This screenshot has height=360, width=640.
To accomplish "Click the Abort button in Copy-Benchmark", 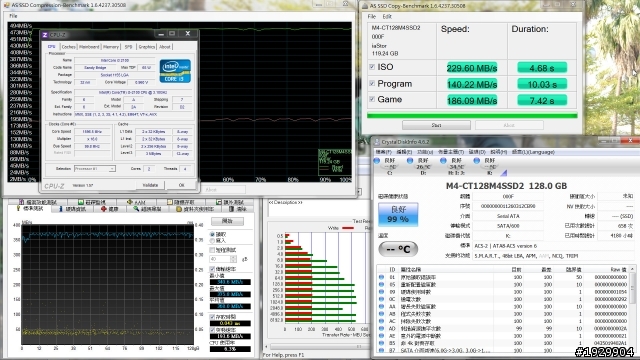I will (509, 125).
